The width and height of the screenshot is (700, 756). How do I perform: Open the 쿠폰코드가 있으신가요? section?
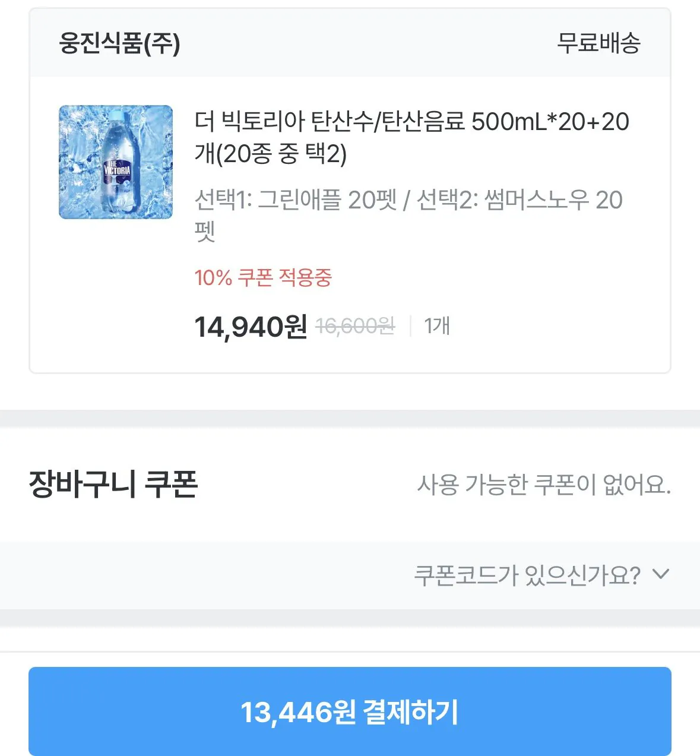click(527, 575)
